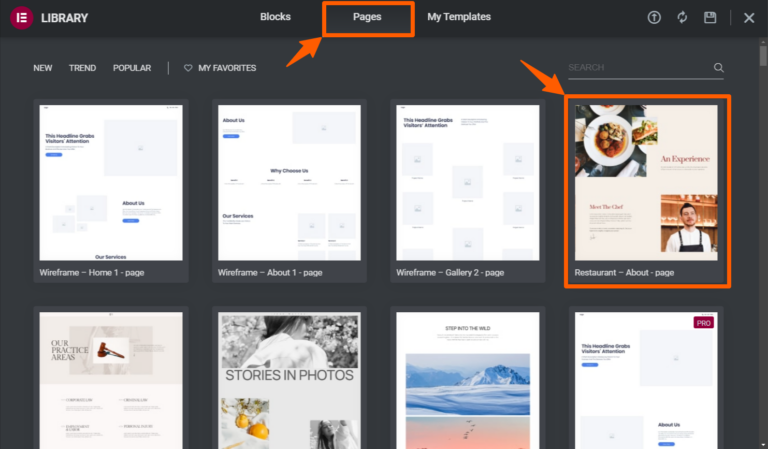The image size is (768, 449).
Task: Choose the Wireframe – Gallery 2 page template
Action: pos(467,182)
